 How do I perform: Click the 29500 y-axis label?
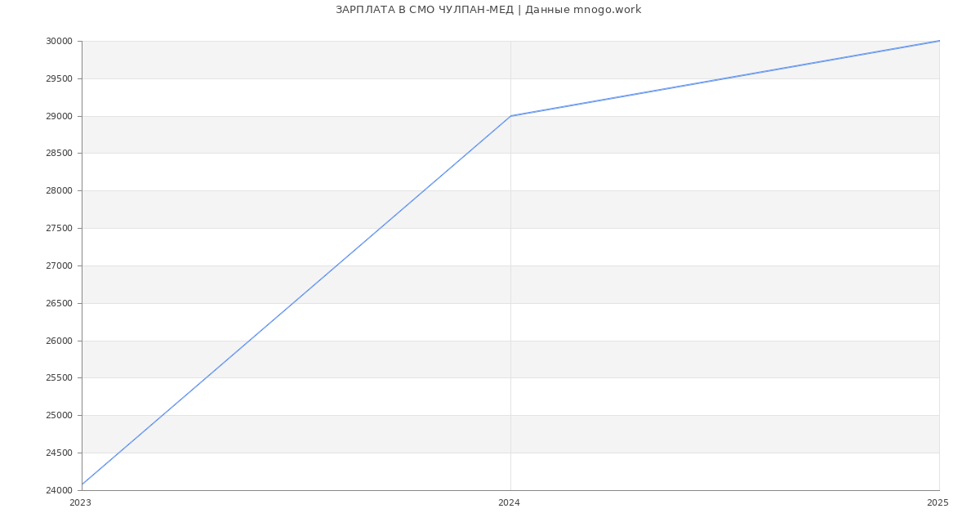60,79
